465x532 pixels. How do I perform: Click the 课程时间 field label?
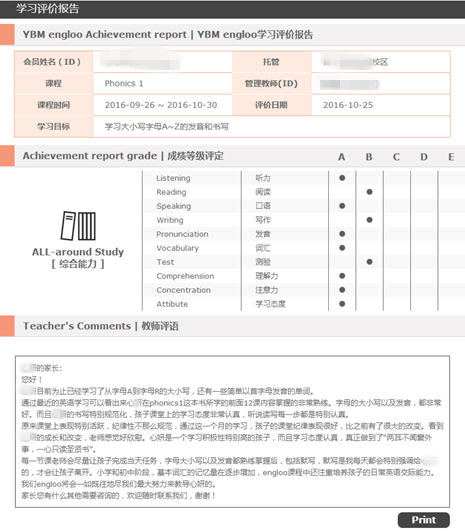(54, 105)
